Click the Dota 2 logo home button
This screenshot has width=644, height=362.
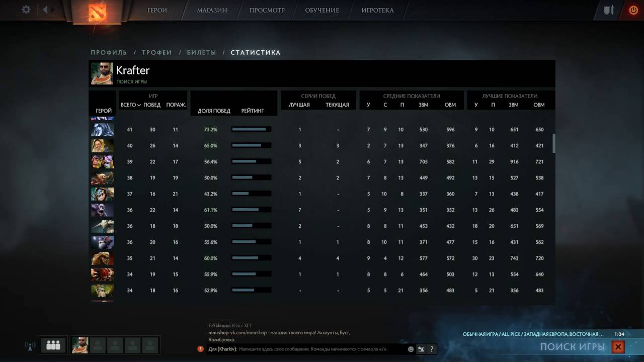pyautogui.click(x=97, y=12)
